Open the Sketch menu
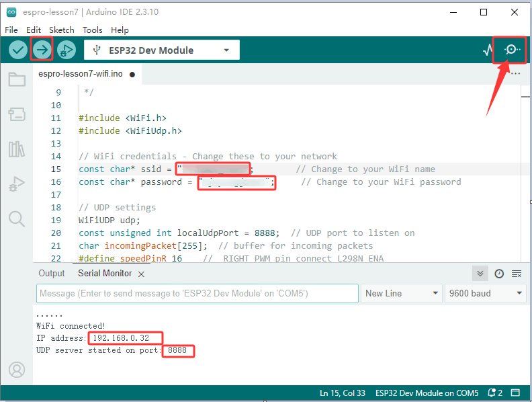The image size is (532, 402). (x=61, y=30)
